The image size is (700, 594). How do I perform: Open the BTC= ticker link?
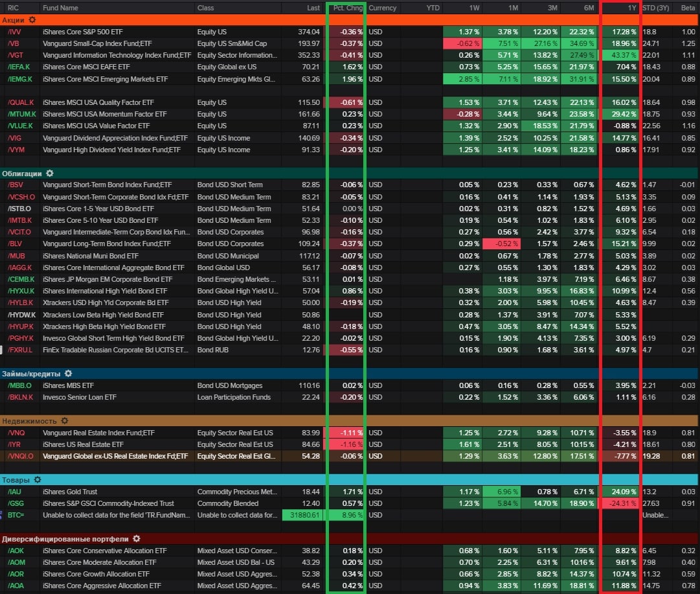16,515
